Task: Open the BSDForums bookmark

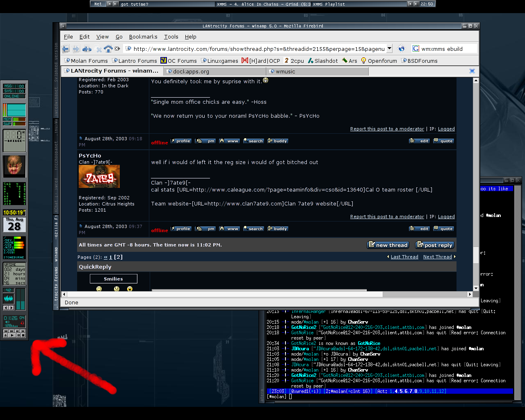Action: click(419, 61)
